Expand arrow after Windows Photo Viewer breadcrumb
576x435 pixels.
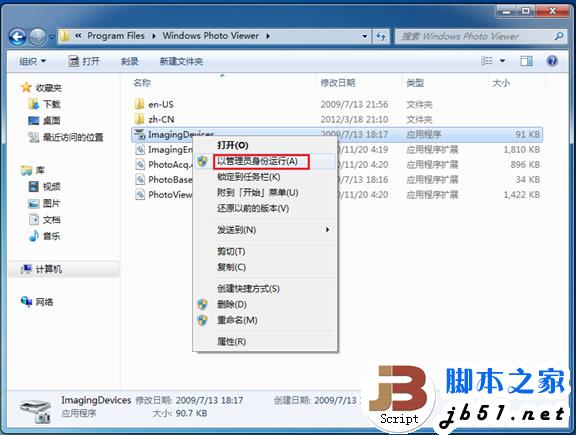(x=268, y=36)
